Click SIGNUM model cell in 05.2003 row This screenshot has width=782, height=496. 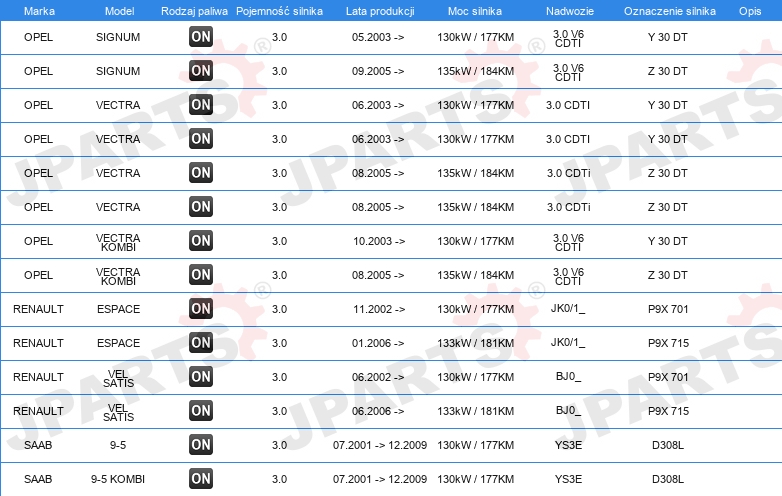click(x=118, y=37)
